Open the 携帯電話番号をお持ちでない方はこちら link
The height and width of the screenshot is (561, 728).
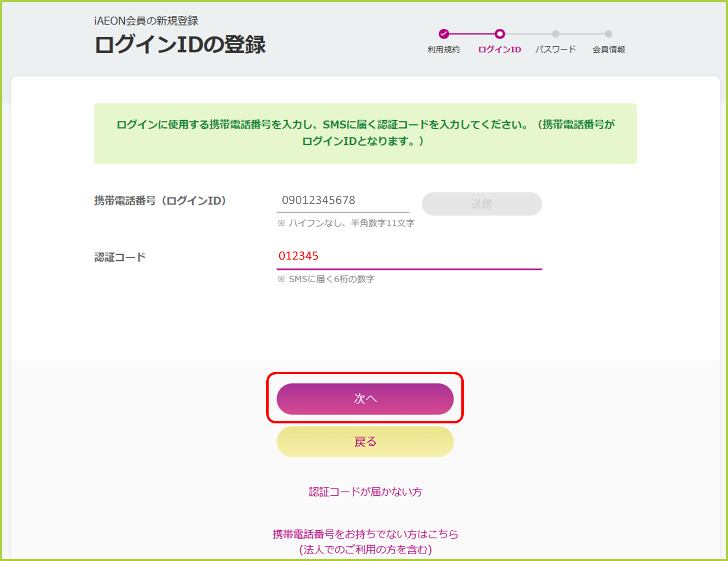(365, 534)
